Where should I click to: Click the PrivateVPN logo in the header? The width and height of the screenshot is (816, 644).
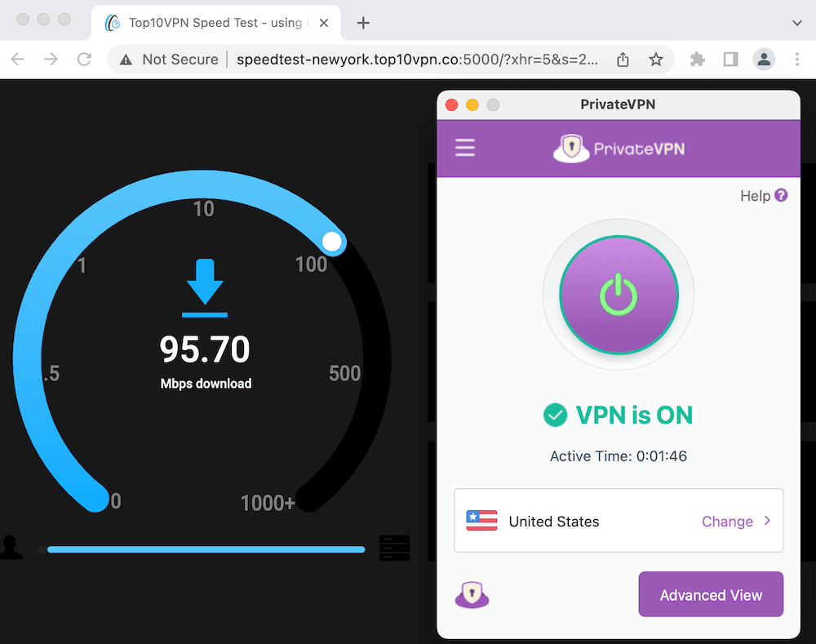(618, 148)
